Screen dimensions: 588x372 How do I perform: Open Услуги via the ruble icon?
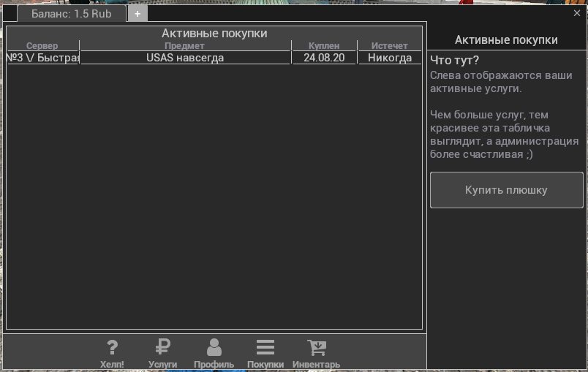click(162, 348)
